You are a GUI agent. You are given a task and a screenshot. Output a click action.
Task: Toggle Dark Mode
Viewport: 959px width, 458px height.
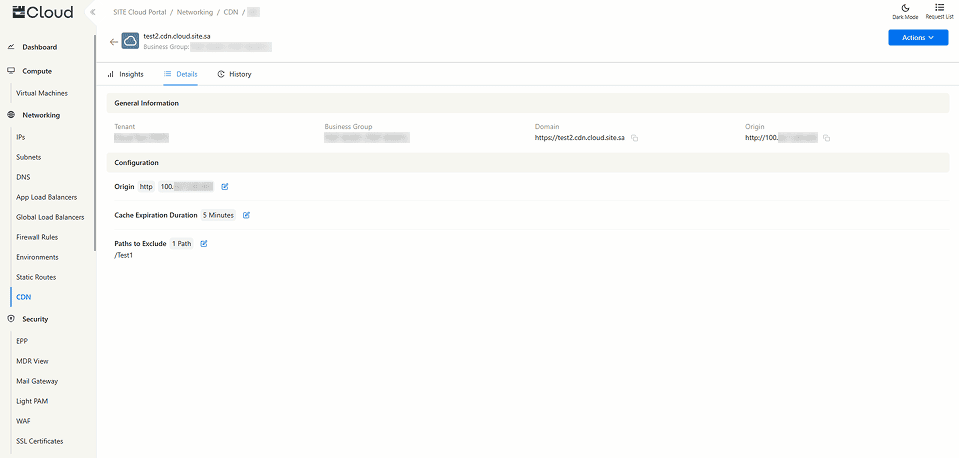point(904,11)
